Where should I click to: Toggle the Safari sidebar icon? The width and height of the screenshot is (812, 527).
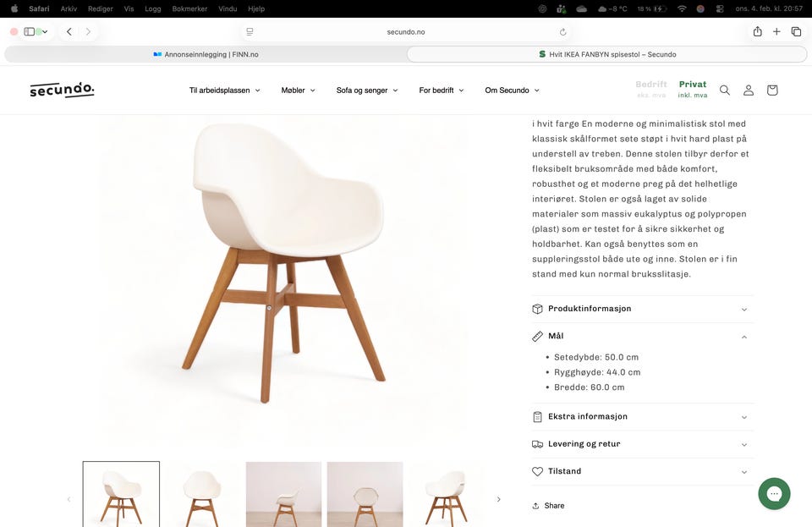pos(30,31)
